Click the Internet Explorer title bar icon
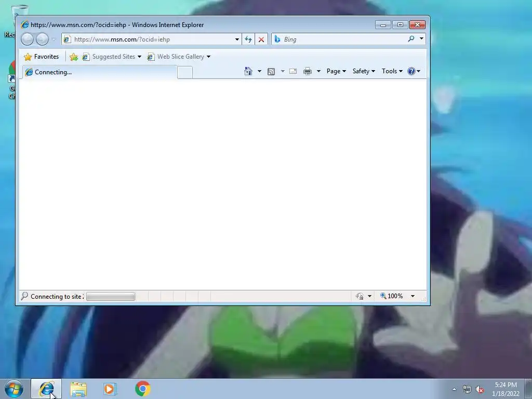The width and height of the screenshot is (532, 399). coord(25,25)
